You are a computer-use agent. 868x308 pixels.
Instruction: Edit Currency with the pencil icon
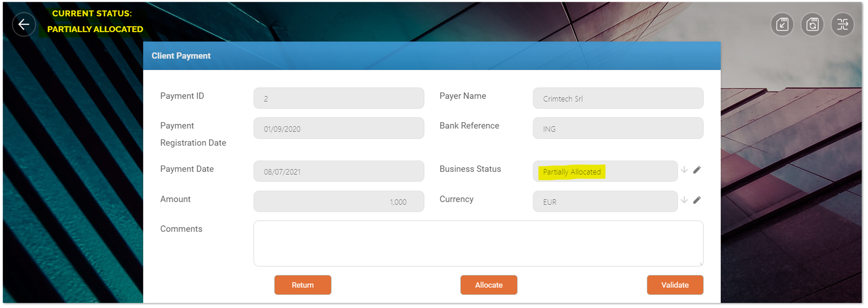(x=697, y=200)
